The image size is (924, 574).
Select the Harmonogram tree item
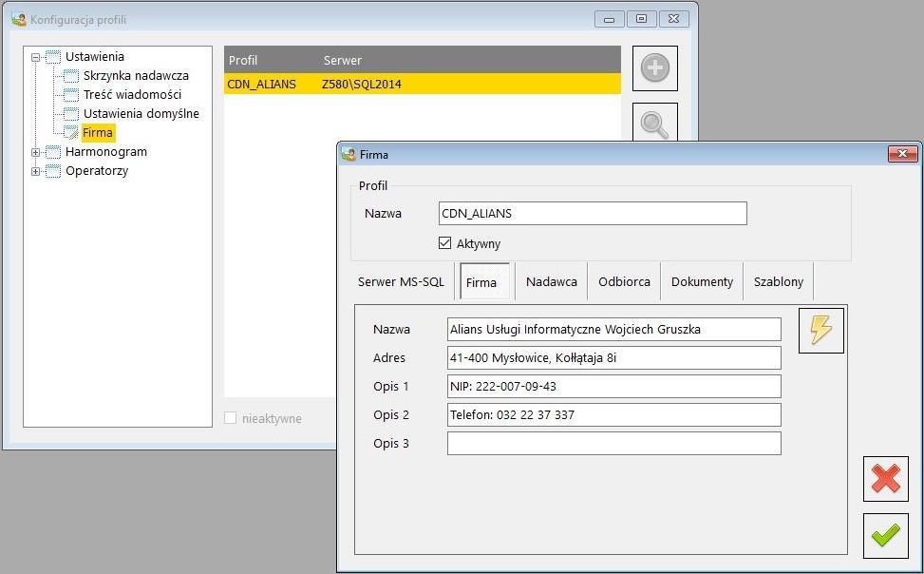(106, 152)
